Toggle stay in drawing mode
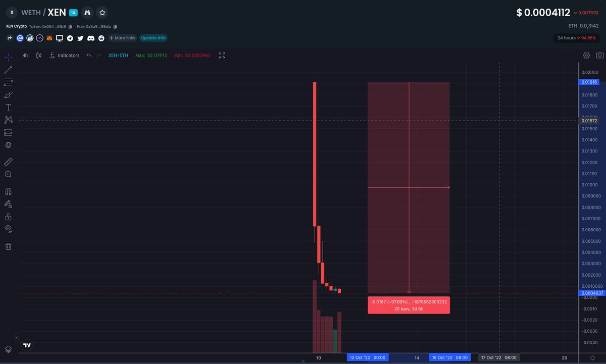The width and height of the screenshot is (606, 364). (8, 204)
